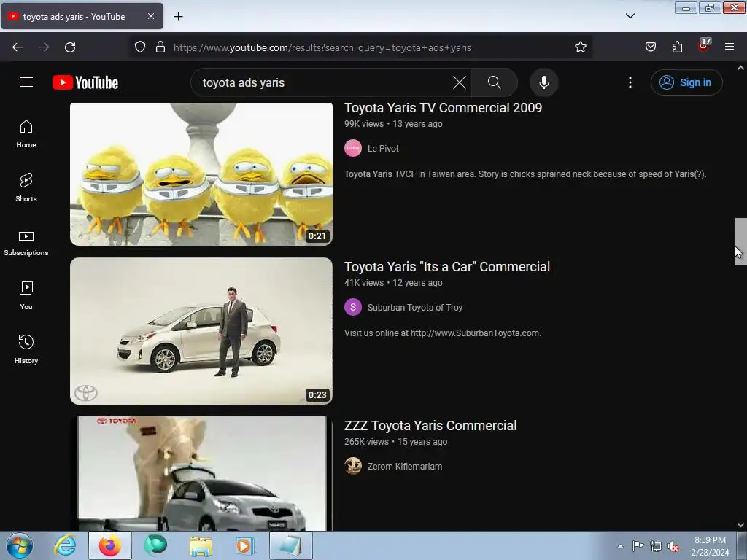Image resolution: width=747 pixels, height=560 pixels.
Task: Click scrollbar up arrow
Action: [740, 68]
